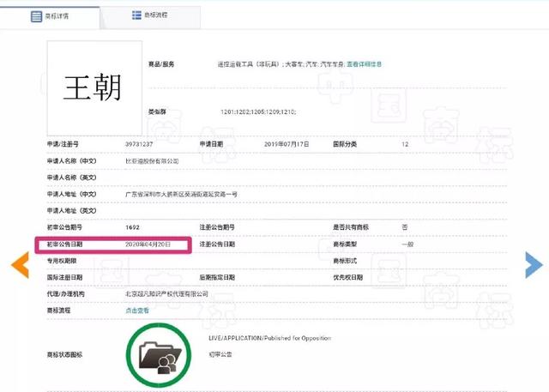This screenshot has height=392, width=549.
Task: Click the 优先权日期 label
Action: tap(347, 278)
